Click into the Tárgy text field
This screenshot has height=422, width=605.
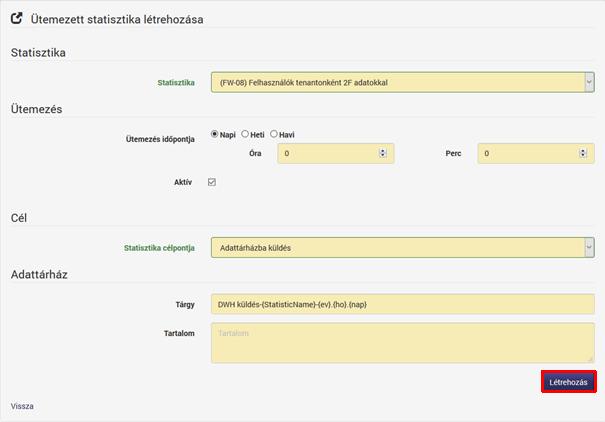tap(402, 304)
